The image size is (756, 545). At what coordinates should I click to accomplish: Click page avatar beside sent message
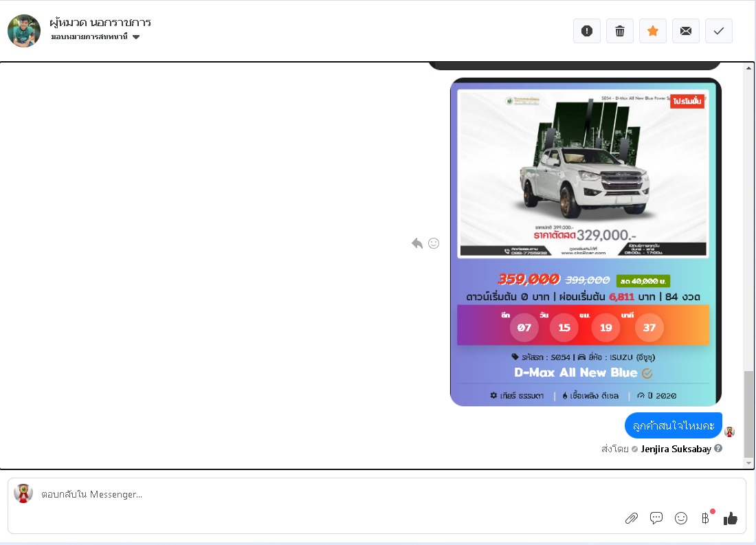(729, 432)
